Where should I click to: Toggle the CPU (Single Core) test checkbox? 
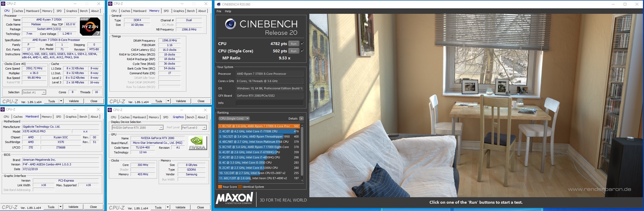[x=302, y=51]
